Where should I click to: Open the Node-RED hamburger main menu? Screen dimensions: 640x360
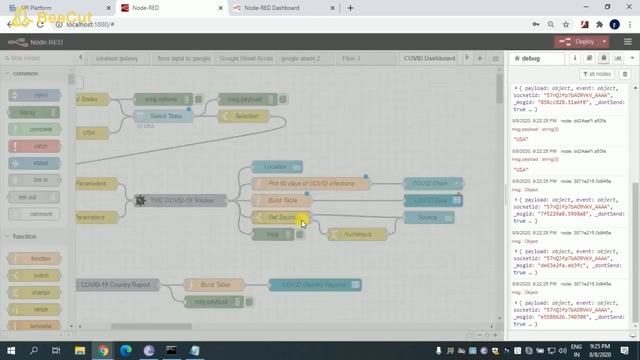[628, 42]
